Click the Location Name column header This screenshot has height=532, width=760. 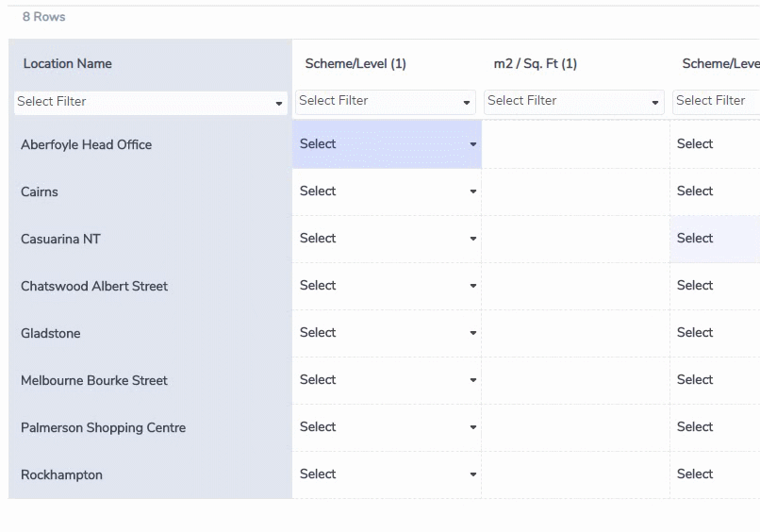pos(67,63)
